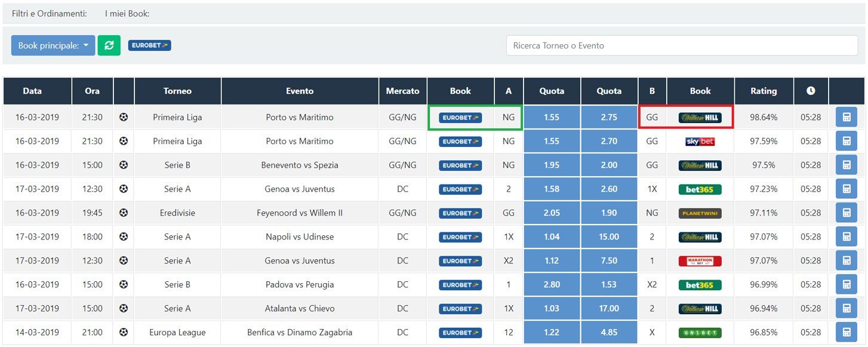The width and height of the screenshot is (868, 347).
Task: Click the Marathon Bet logo
Action: click(700, 261)
